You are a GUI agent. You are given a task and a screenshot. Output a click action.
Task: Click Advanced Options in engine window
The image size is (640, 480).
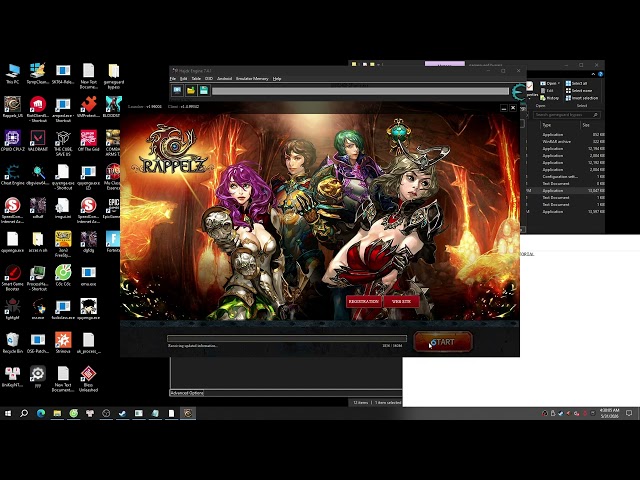(187, 393)
